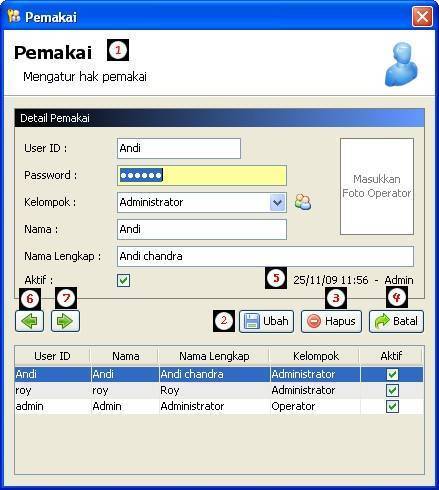
Task: Open user group manager icon beside Kelompok
Action: [x=303, y=202]
